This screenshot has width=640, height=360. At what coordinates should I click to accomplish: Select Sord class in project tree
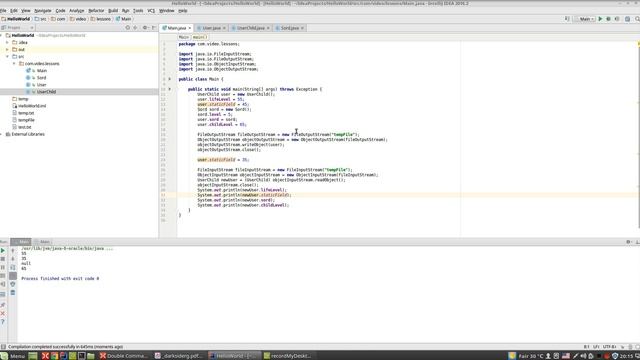pyautogui.click(x=42, y=78)
